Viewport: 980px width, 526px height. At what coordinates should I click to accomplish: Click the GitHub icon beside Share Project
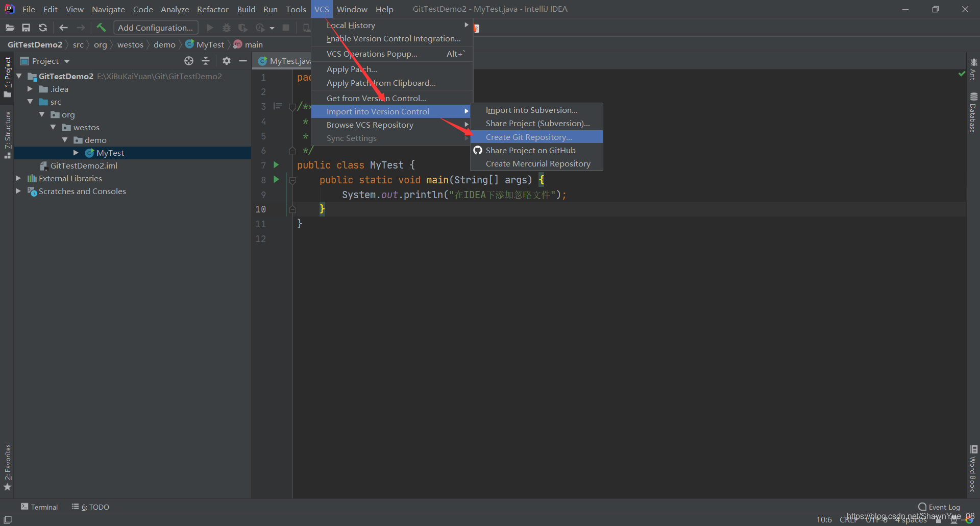[x=478, y=150]
